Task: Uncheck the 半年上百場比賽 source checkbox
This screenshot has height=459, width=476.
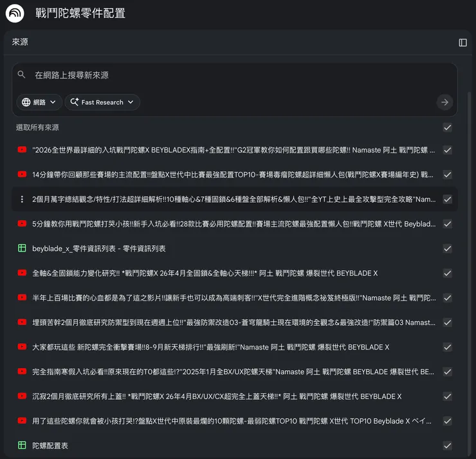Action: (447, 297)
